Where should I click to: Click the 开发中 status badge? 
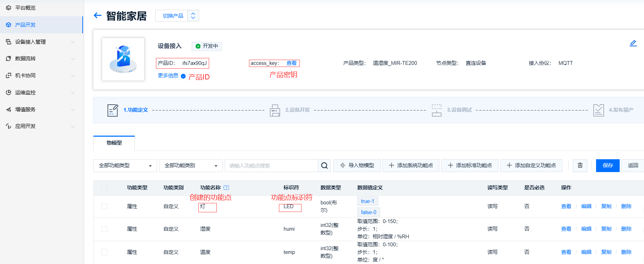[207, 46]
